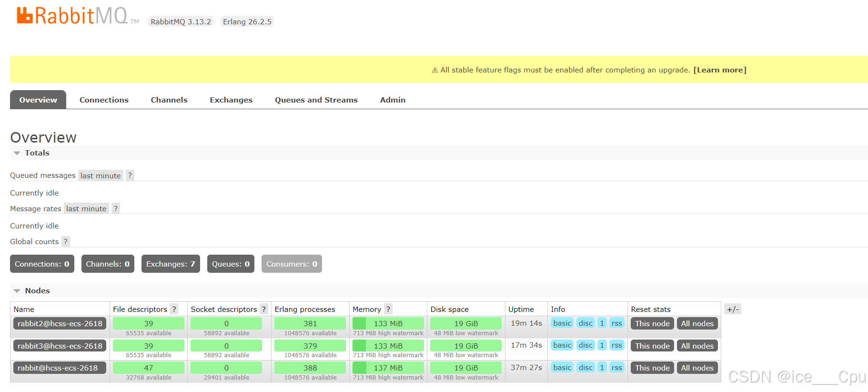
Task: Reset stats on This node for rabbit3
Action: pyautogui.click(x=652, y=346)
